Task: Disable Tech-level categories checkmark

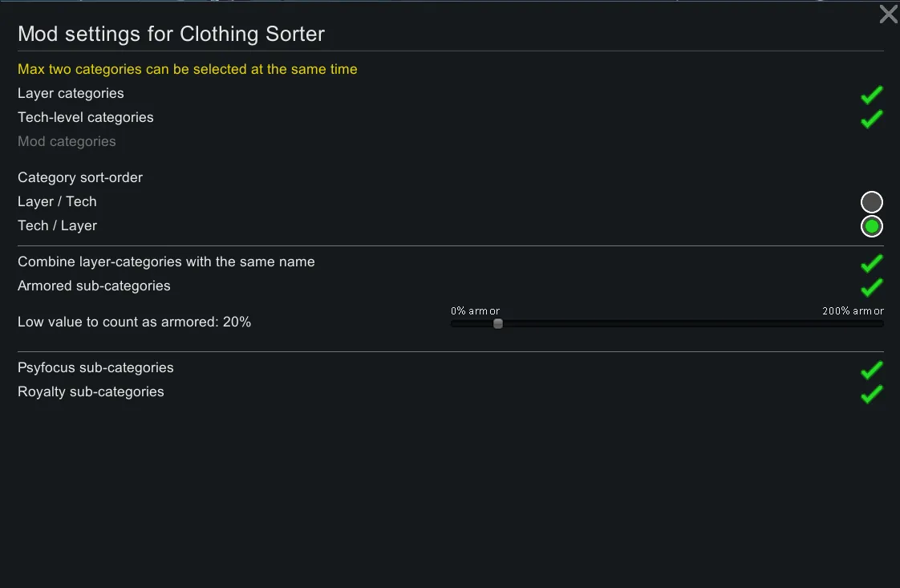Action: pos(872,119)
